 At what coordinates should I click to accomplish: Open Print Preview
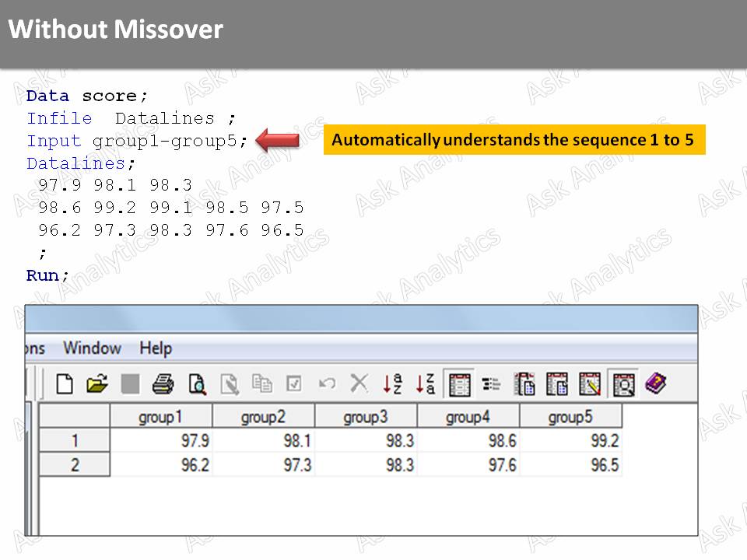click(197, 383)
